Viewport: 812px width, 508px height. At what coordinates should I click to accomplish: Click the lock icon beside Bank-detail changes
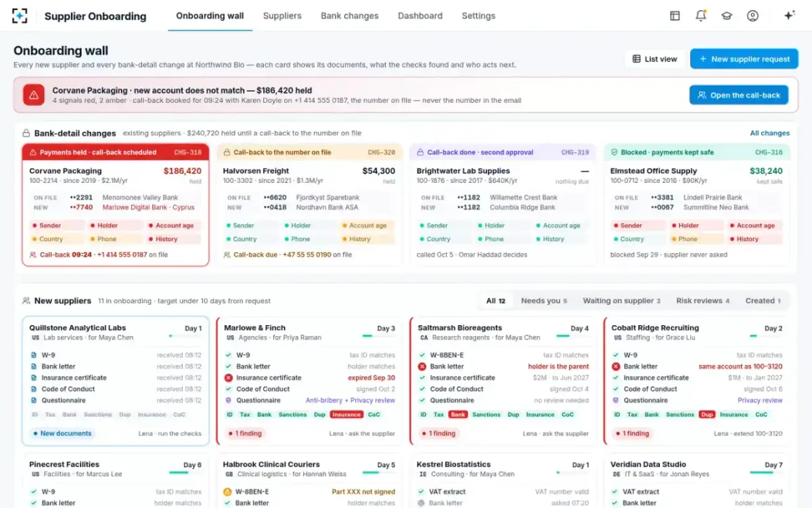point(26,133)
